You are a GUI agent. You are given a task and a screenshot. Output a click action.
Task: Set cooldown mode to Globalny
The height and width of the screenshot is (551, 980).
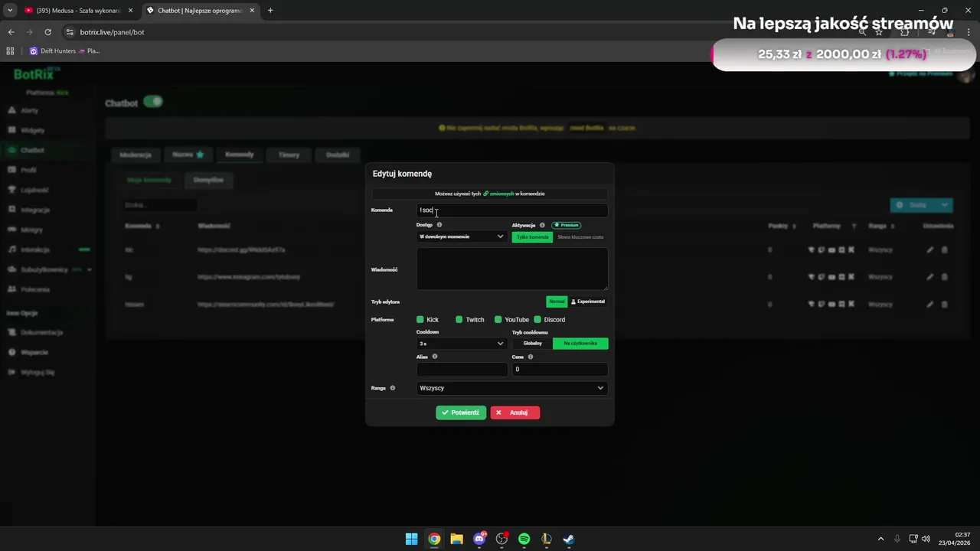click(532, 344)
